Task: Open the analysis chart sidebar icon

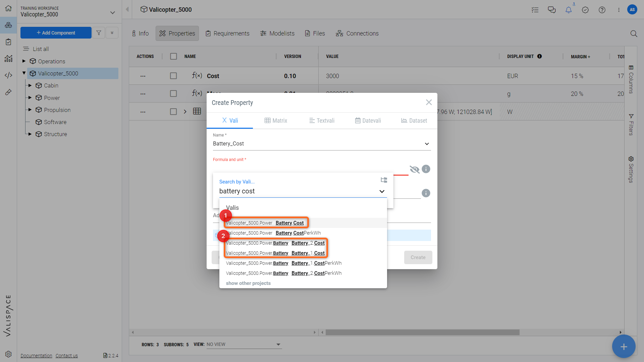Action: coord(8,59)
